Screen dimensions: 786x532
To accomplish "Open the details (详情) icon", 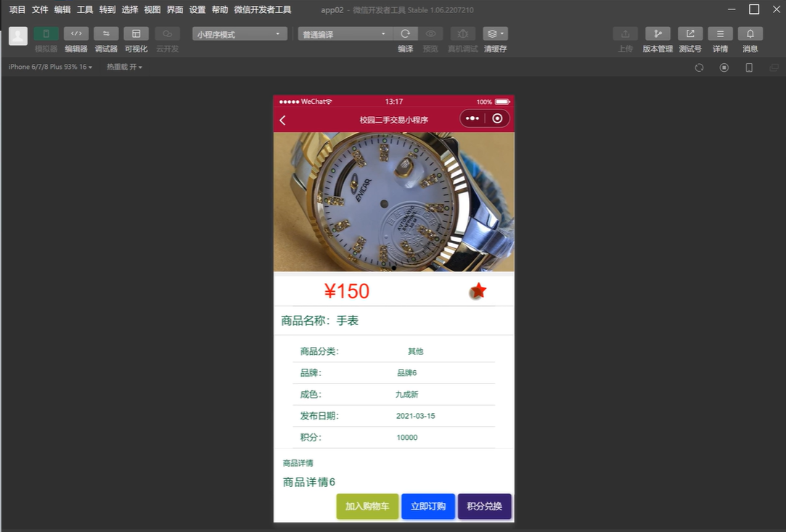I will point(720,34).
